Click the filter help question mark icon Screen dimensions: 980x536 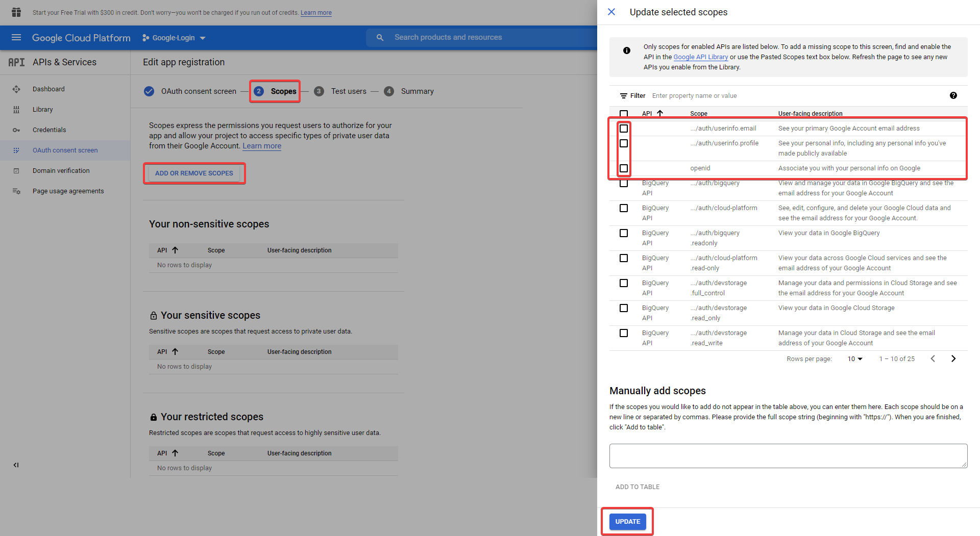pos(953,95)
